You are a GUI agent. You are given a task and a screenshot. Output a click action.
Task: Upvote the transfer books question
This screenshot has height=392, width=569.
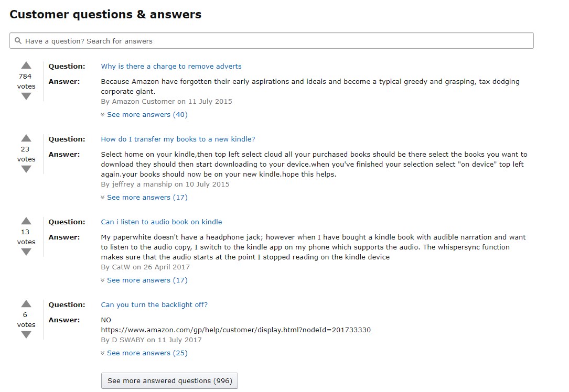point(26,138)
